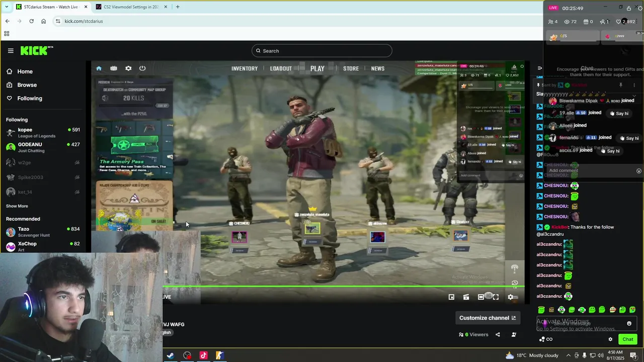Open Steam from the taskbar
This screenshot has height=362, width=644.
click(171, 355)
